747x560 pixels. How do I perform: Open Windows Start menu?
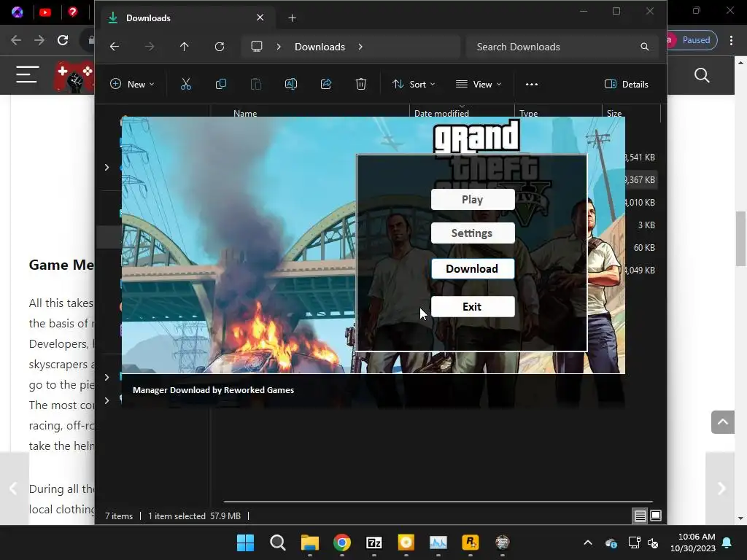pos(245,542)
